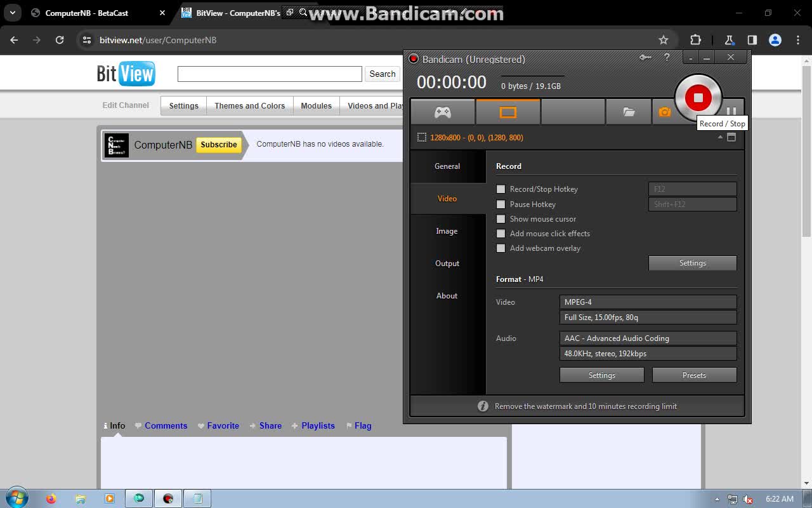This screenshot has width=812, height=508.
Task: Toggle the Show mouse cursor checkbox
Action: [x=501, y=219]
